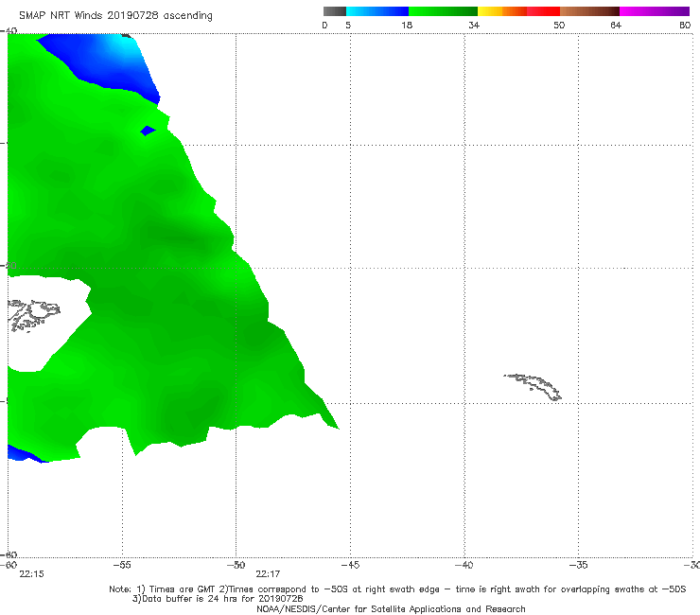Click the small blue diamond patch in the swath

[148, 131]
